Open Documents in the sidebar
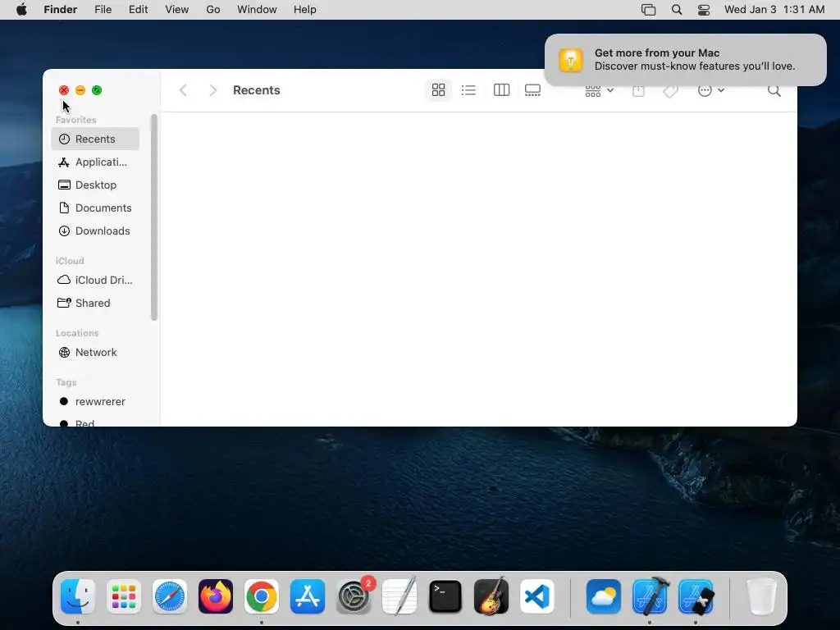This screenshot has width=840, height=630. (95, 208)
